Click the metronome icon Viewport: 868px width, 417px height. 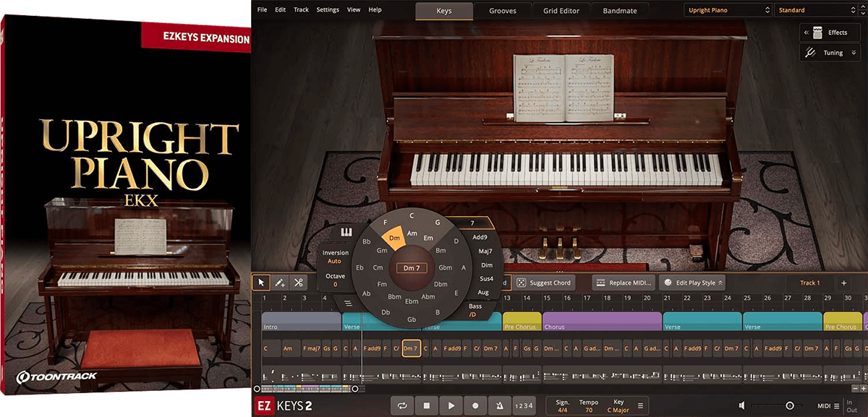point(499,405)
